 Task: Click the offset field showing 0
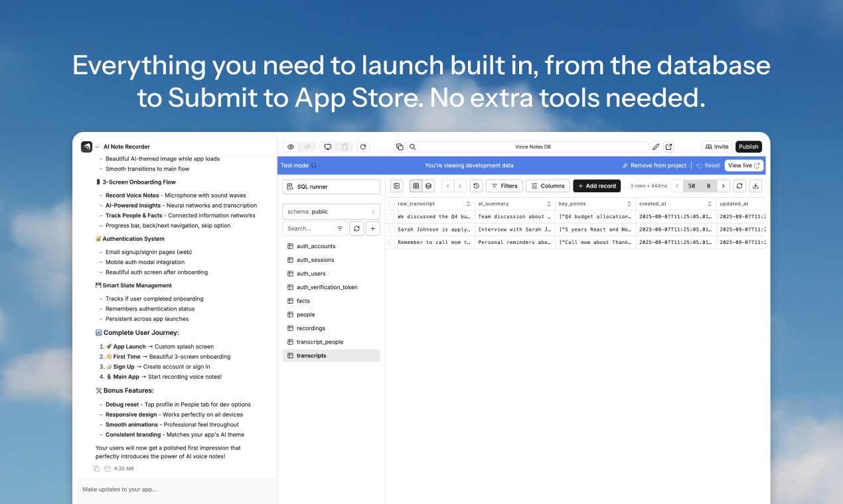[708, 186]
